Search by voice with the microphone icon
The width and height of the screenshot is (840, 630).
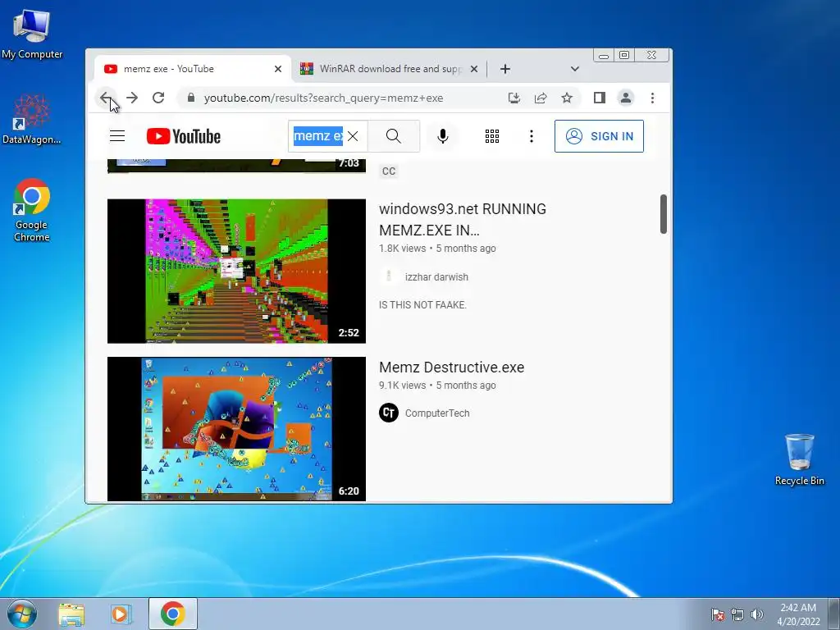click(x=442, y=136)
